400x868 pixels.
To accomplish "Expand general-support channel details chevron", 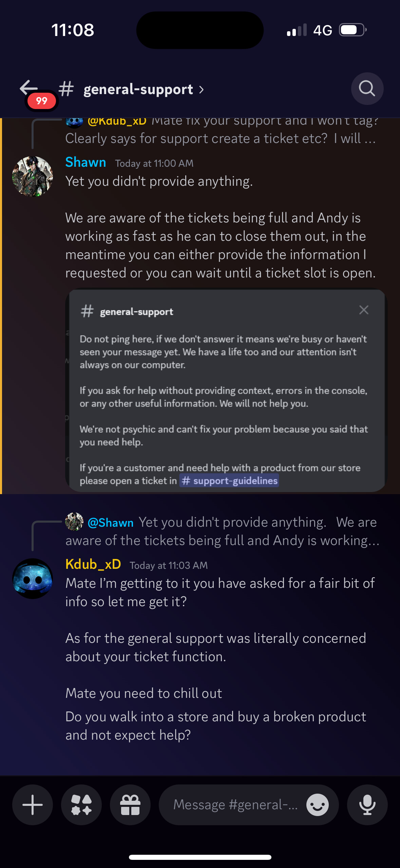I will coord(202,90).
